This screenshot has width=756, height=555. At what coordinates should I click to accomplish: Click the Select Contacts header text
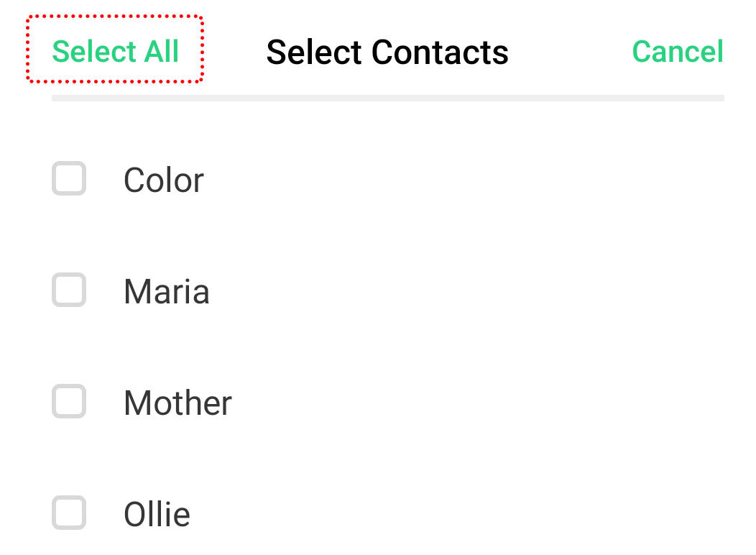click(x=387, y=52)
